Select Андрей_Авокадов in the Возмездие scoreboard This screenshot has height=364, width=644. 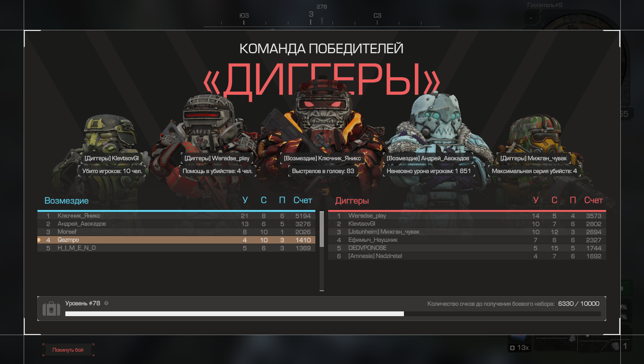[176, 224]
